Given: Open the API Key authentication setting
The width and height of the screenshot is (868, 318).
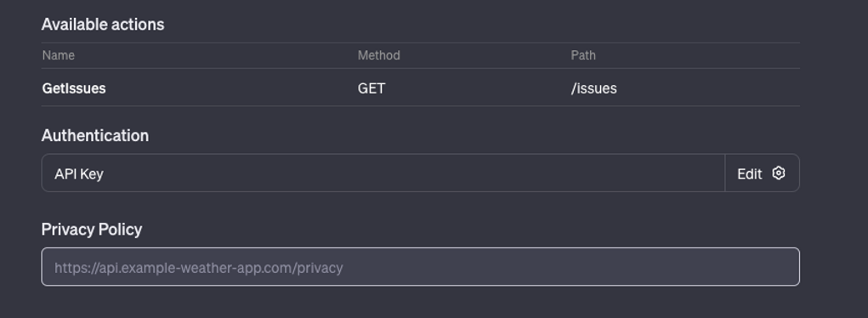Looking at the screenshot, I should (x=383, y=173).
